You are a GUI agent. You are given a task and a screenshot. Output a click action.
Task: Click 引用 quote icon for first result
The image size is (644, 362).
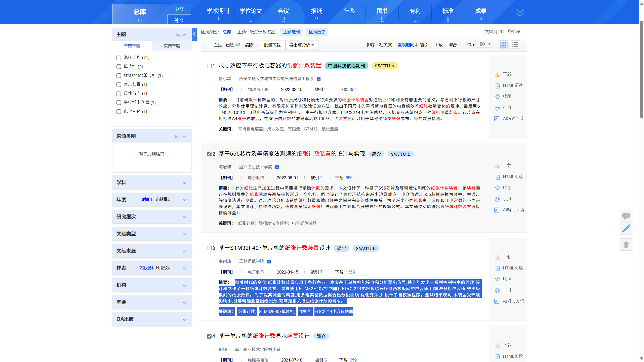498,108
